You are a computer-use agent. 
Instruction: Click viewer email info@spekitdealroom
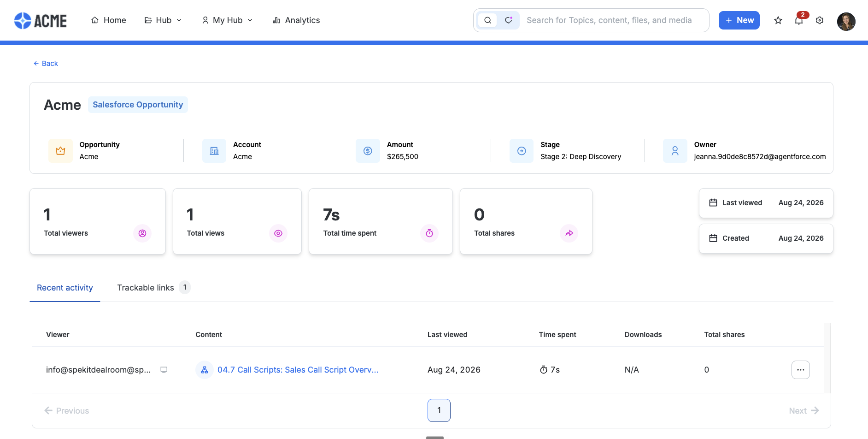[99, 370]
